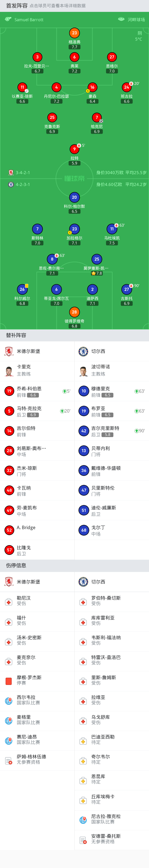Viewport: 149px width, 868px height.
Task: Open coach 波切蒂诺's avatar photo
Action: pos(83,371)
